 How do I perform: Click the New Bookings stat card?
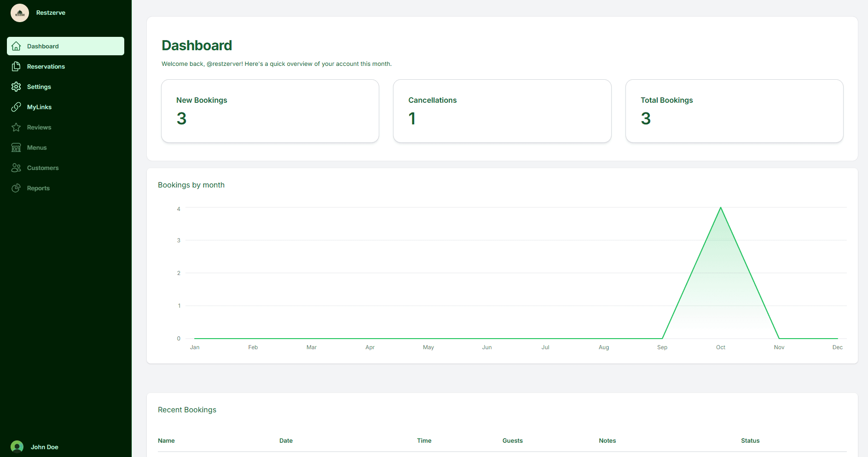(x=270, y=111)
